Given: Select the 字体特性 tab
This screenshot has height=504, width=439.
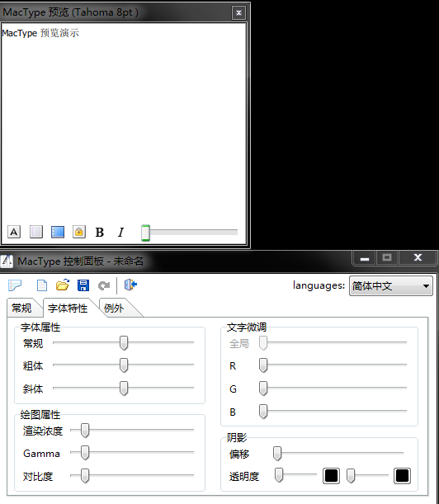Looking at the screenshot, I should tap(68, 309).
